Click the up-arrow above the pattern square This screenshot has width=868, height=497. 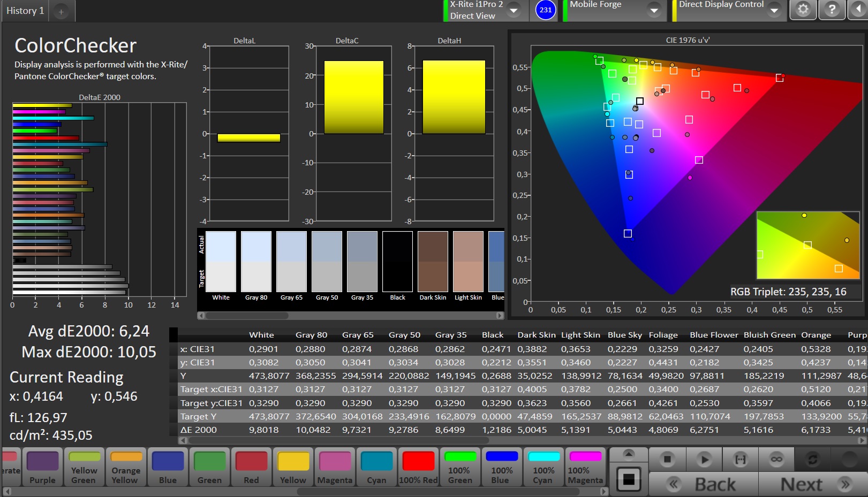629,454
